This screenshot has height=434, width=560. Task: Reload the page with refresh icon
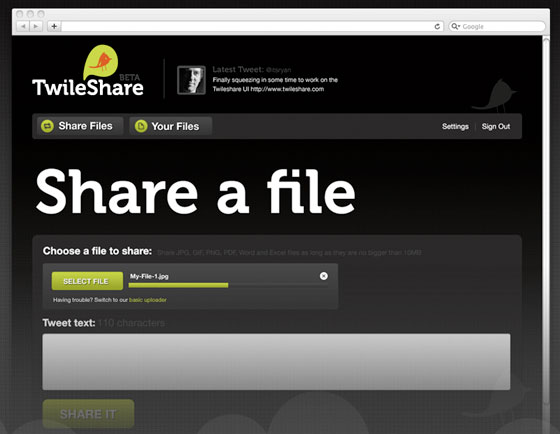pos(437,26)
